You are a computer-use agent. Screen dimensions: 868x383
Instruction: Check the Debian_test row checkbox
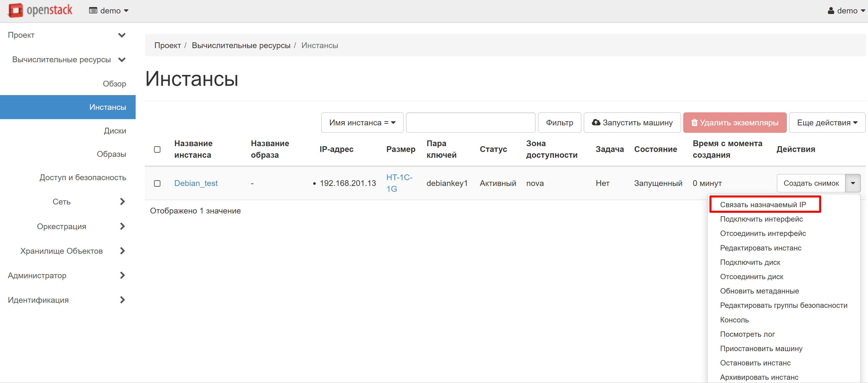(157, 183)
